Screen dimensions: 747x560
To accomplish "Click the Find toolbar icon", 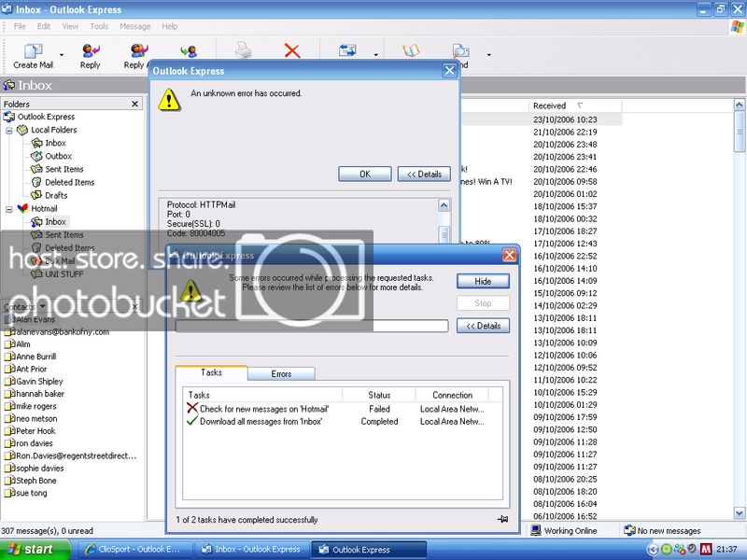I will point(460,50).
